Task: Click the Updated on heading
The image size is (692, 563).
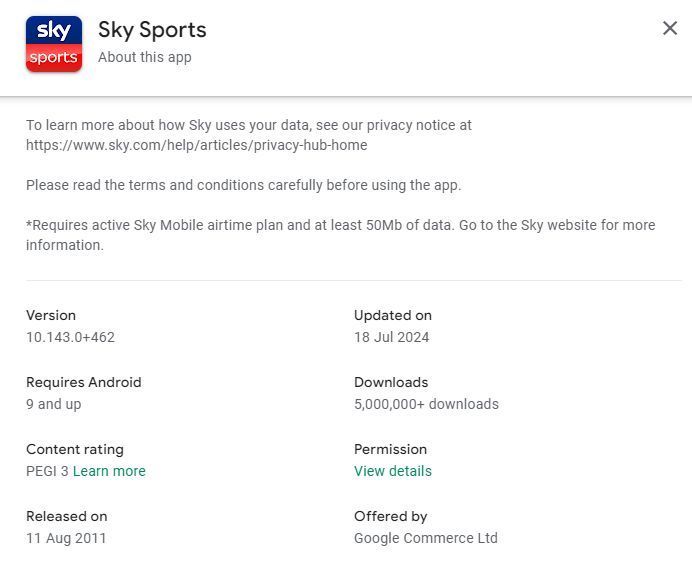Action: pos(393,315)
